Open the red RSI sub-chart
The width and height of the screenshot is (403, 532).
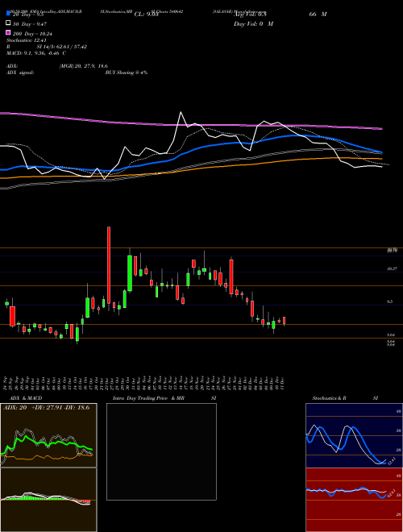[x=354, y=500]
